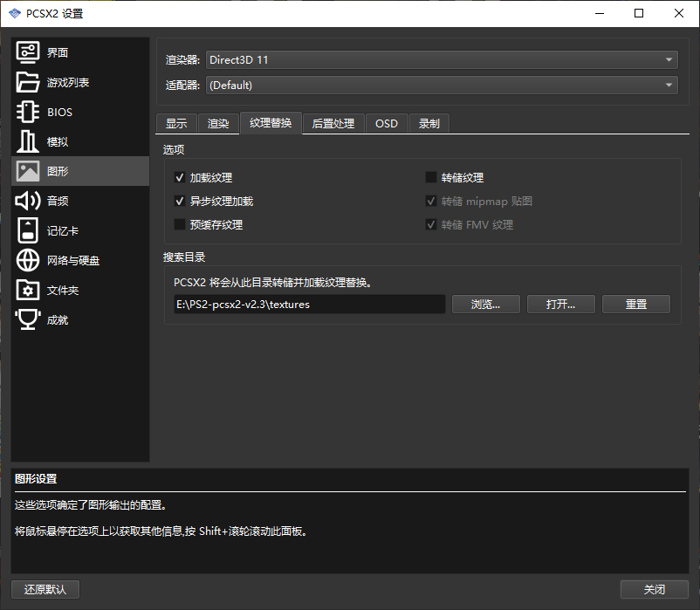Select the 纹理替换 tab

(x=271, y=123)
